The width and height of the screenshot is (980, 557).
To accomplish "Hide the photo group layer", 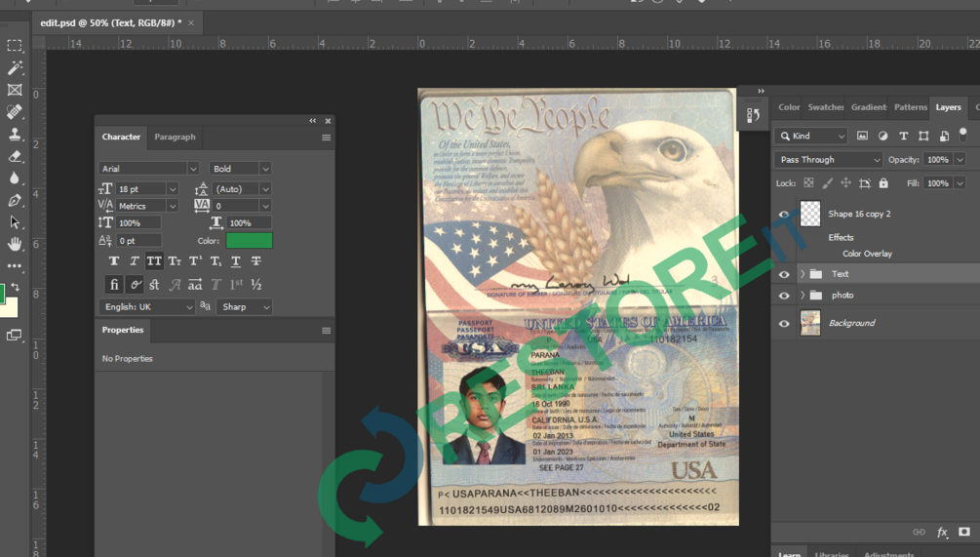I will [x=784, y=296].
